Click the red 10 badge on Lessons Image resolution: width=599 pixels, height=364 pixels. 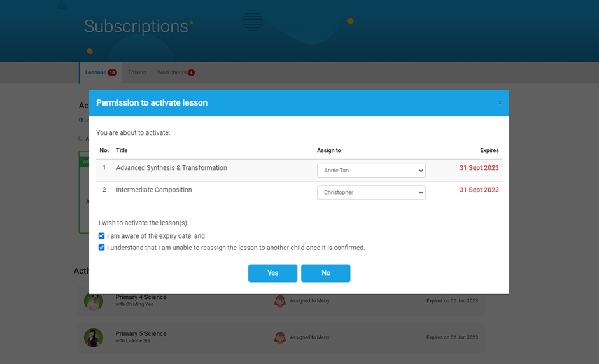pos(112,73)
